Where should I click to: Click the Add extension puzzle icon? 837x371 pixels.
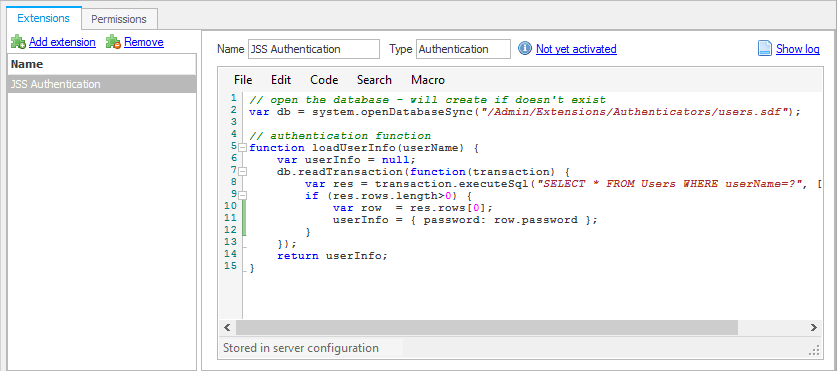(18, 42)
